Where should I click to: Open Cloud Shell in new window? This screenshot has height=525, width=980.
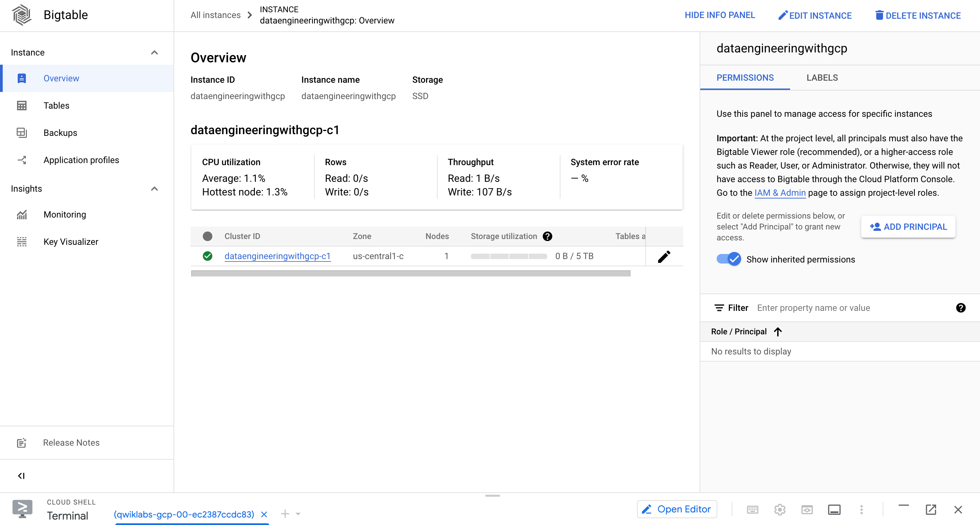(931, 509)
